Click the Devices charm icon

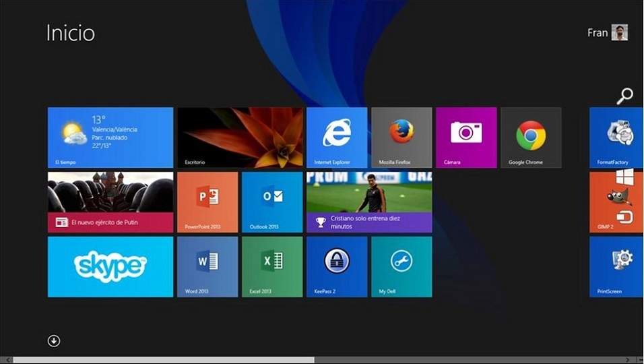[624, 217]
